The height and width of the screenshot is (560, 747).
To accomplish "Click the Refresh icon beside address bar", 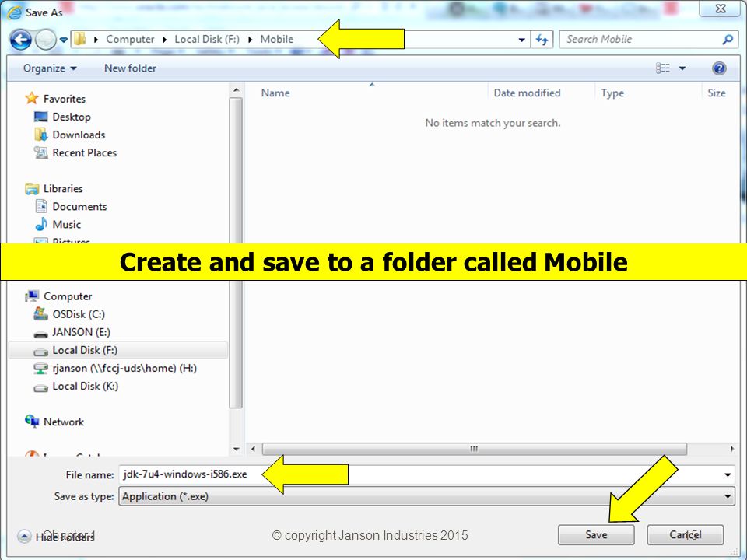I will click(542, 40).
